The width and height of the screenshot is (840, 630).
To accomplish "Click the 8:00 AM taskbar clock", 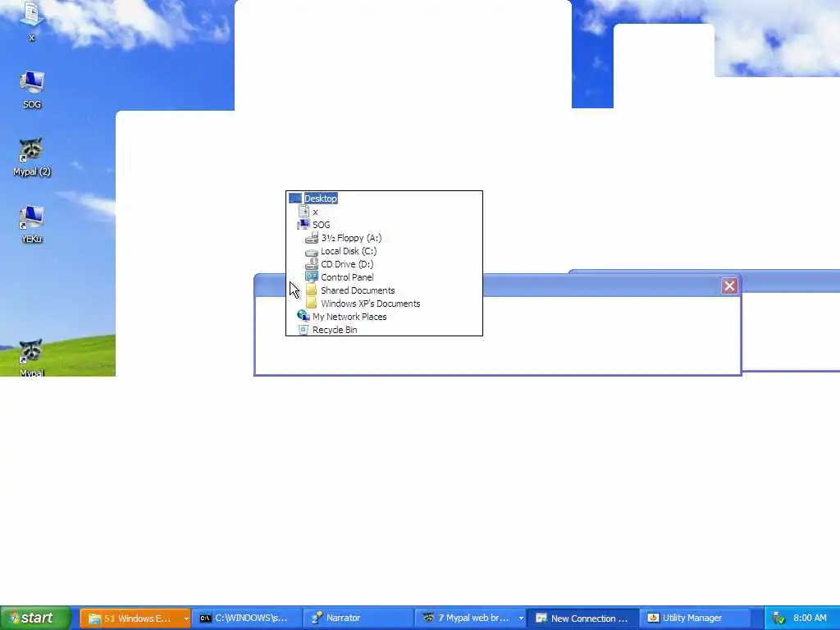I will tap(810, 619).
